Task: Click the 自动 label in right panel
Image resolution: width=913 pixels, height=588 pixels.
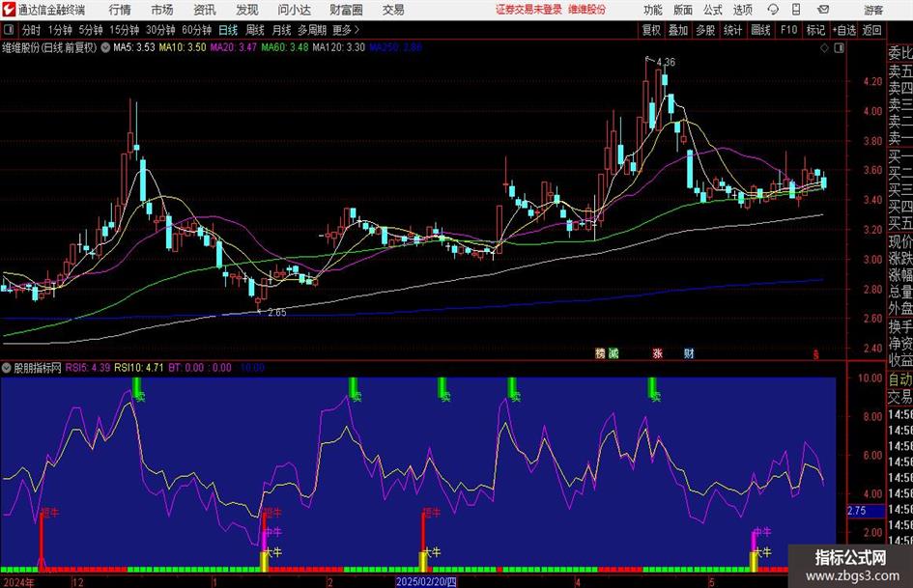Action: [900, 379]
